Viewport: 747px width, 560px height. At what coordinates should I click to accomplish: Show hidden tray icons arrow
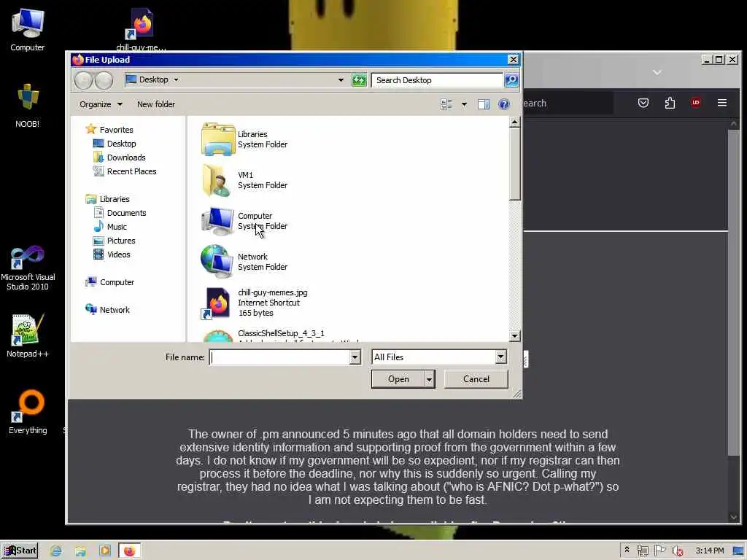pos(627,550)
